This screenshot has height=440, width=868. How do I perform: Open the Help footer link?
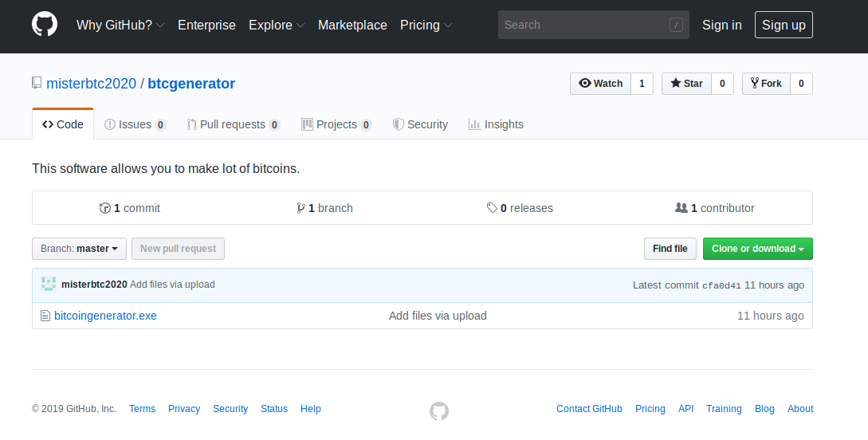click(x=311, y=408)
